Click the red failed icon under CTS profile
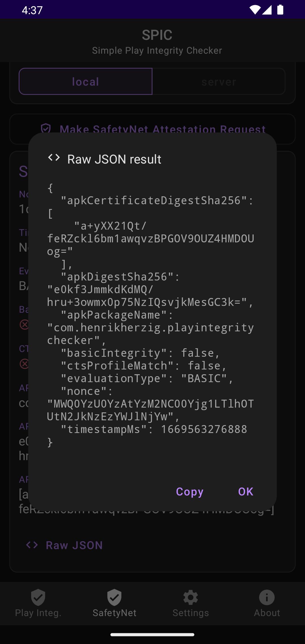 pos(24,364)
